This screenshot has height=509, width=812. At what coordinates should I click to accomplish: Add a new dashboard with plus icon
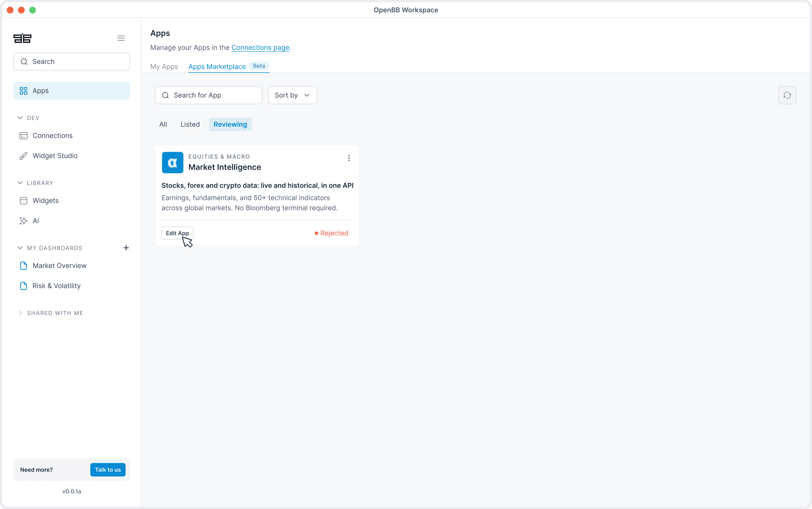(x=126, y=248)
